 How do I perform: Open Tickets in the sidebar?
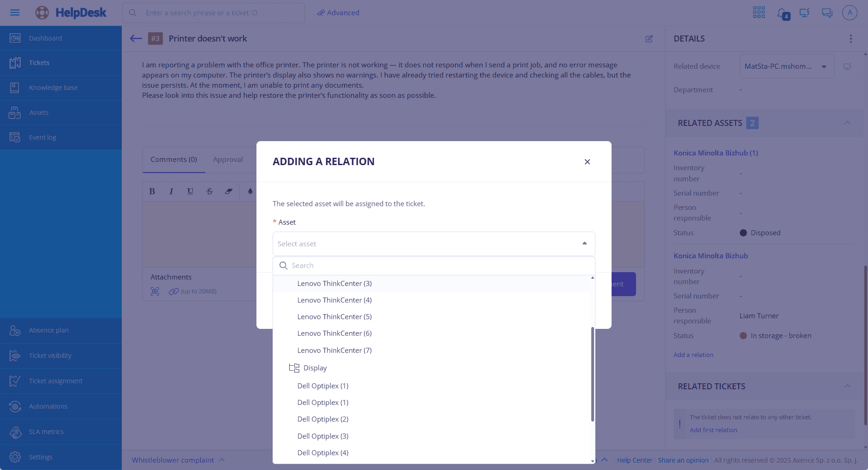click(x=39, y=63)
